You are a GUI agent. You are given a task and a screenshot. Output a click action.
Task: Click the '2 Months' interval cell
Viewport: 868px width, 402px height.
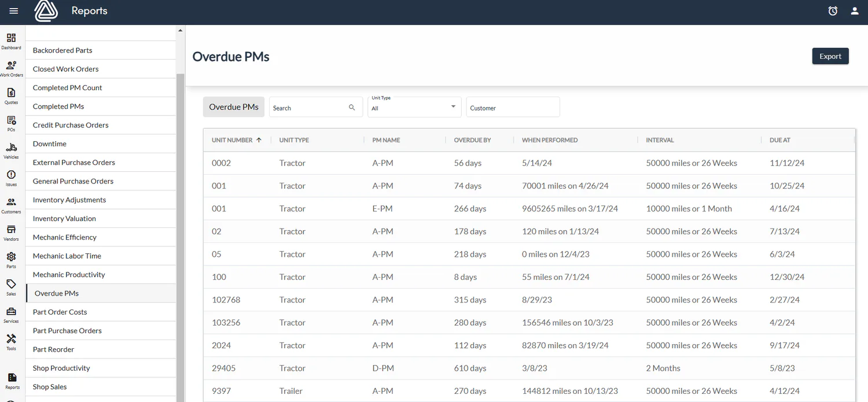(663, 368)
